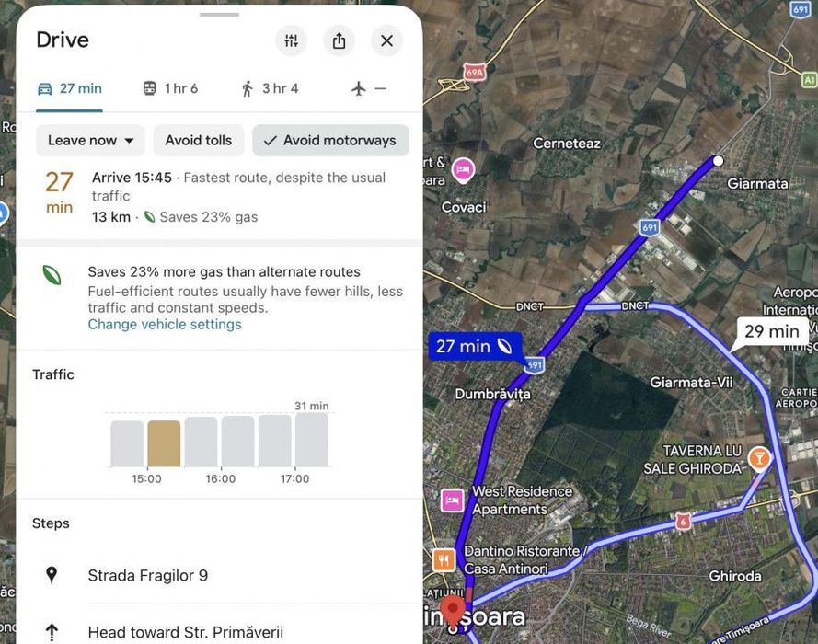Switch to walking 3 hr 4 tab
The image size is (818, 644).
(x=270, y=88)
